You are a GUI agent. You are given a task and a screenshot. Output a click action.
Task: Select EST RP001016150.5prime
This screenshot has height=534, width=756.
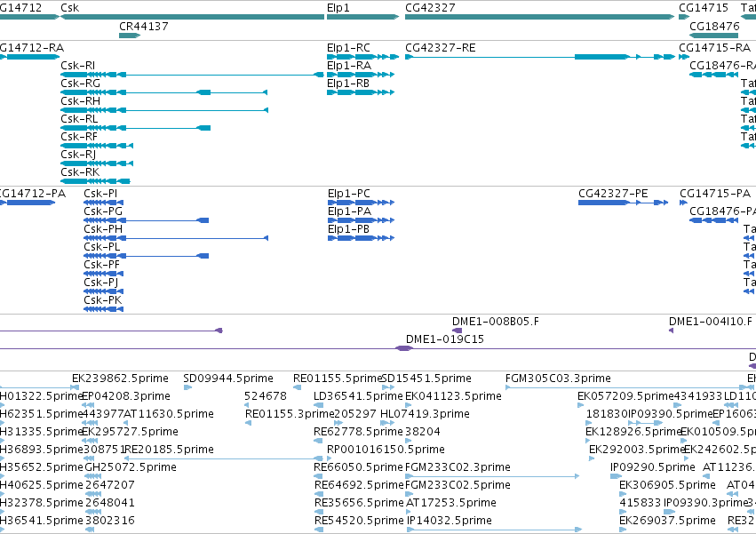[x=386, y=450]
